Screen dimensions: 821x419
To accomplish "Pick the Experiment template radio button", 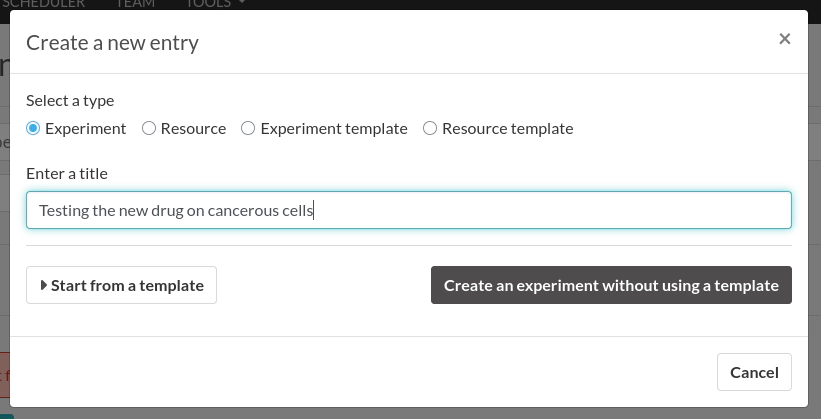I will (x=249, y=128).
